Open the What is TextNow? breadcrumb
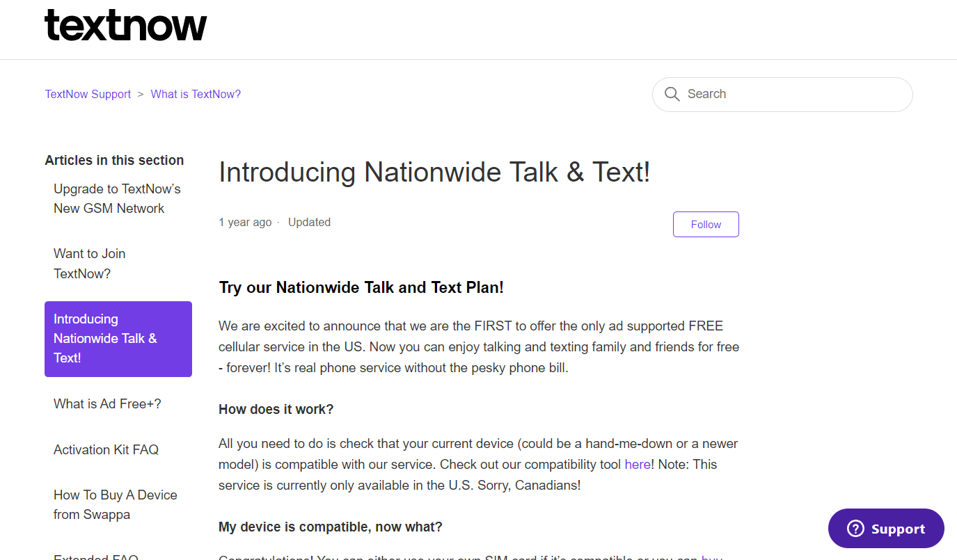Viewport: 957px width, 560px height. 196,93
